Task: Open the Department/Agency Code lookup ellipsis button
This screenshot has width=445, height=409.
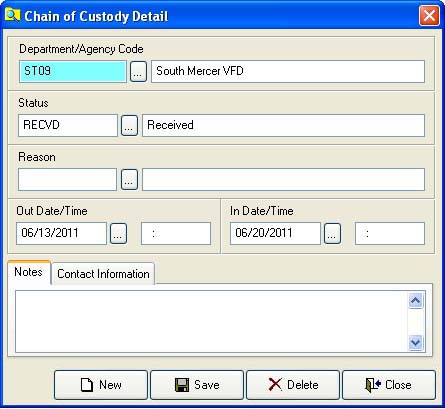Action: pyautogui.click(x=138, y=71)
